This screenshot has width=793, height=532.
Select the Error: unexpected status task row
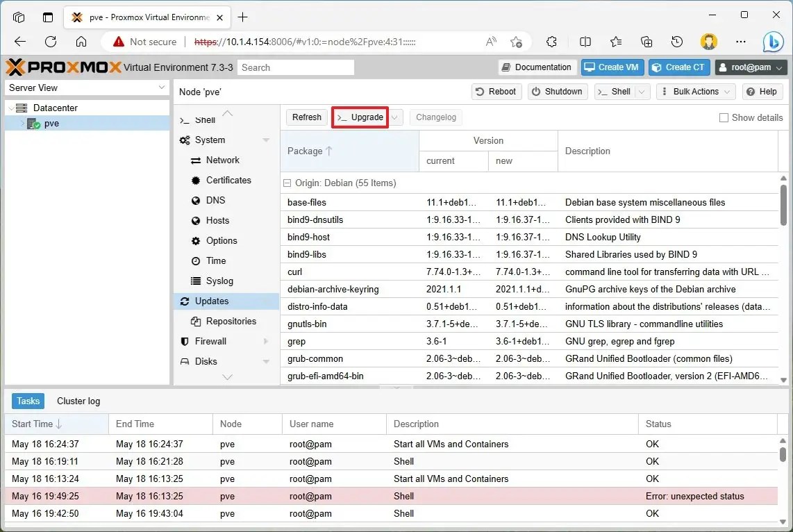point(392,496)
